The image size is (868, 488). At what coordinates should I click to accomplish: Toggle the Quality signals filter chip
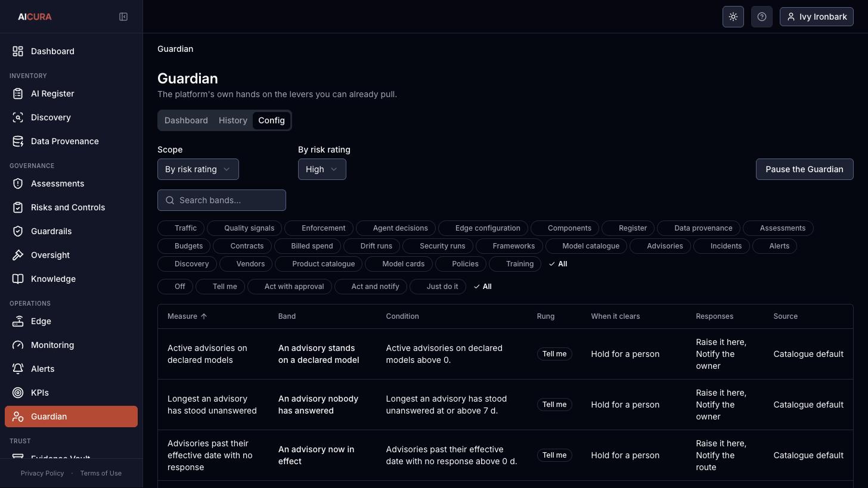(244, 228)
